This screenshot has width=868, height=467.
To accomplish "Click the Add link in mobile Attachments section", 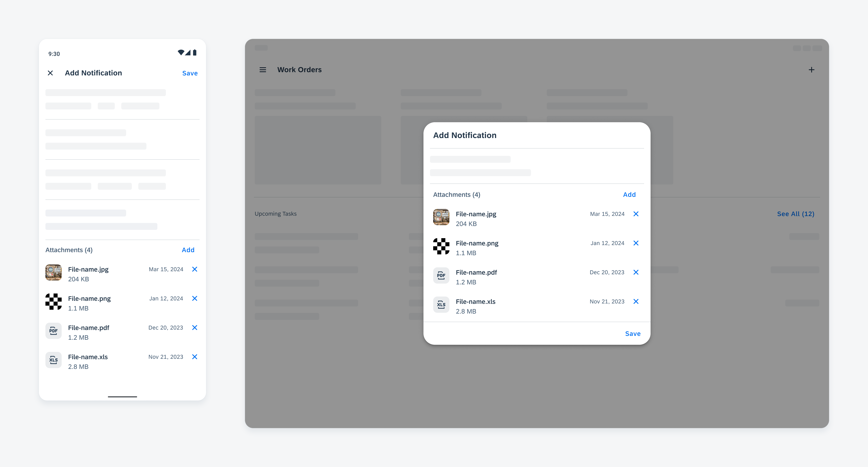I will (188, 250).
